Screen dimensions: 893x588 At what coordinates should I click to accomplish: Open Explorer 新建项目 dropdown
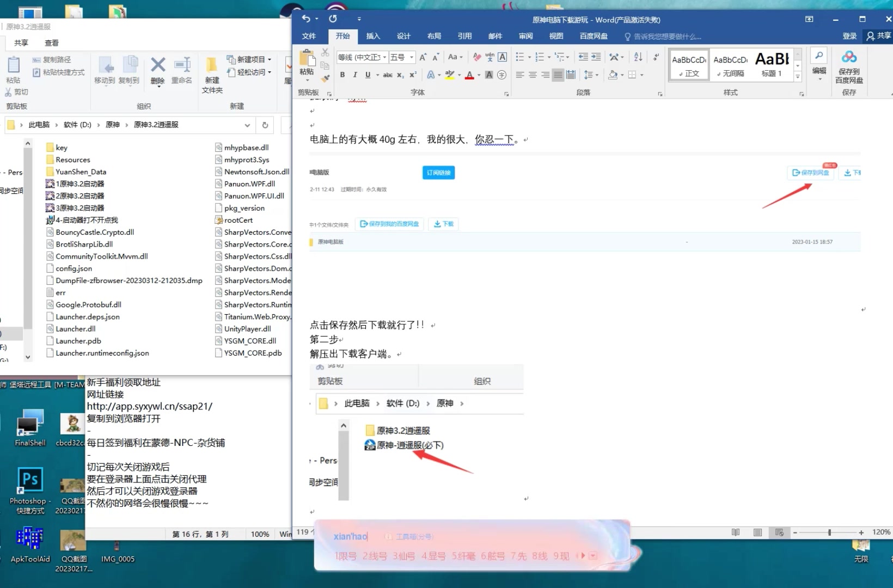(x=249, y=59)
